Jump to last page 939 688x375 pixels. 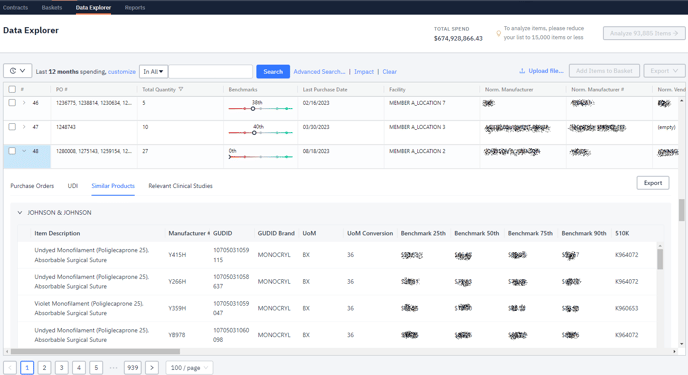point(133,368)
